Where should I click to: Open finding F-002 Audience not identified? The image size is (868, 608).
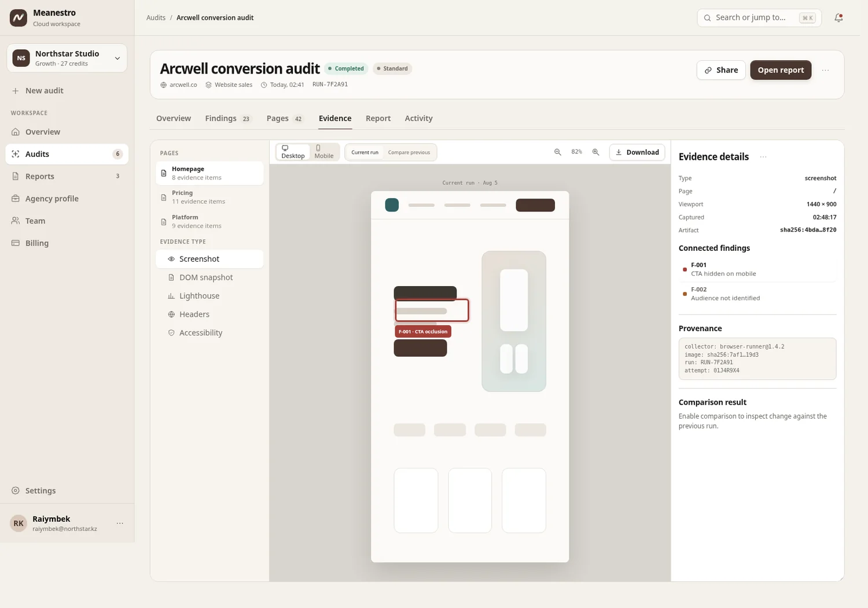coord(757,294)
